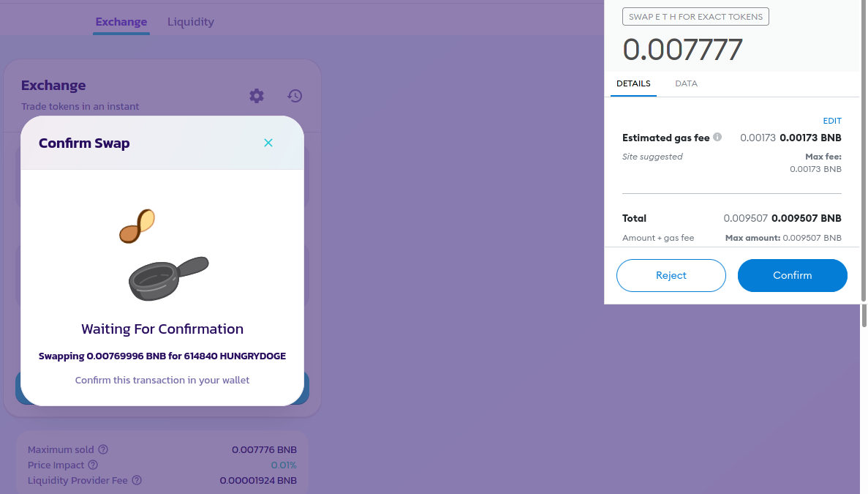Image resolution: width=868 pixels, height=494 pixels.
Task: Open the exchange settings gear icon
Action: (256, 96)
